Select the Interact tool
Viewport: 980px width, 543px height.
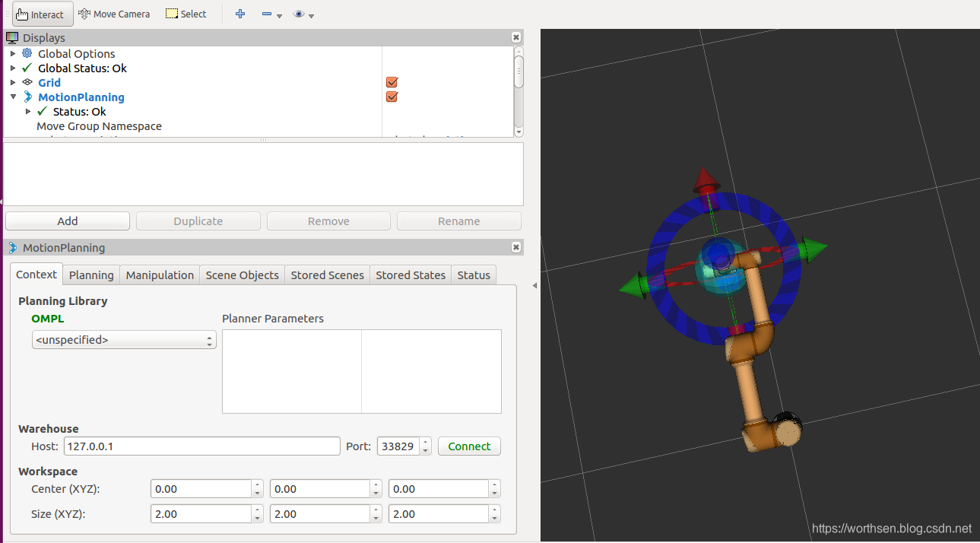(43, 14)
